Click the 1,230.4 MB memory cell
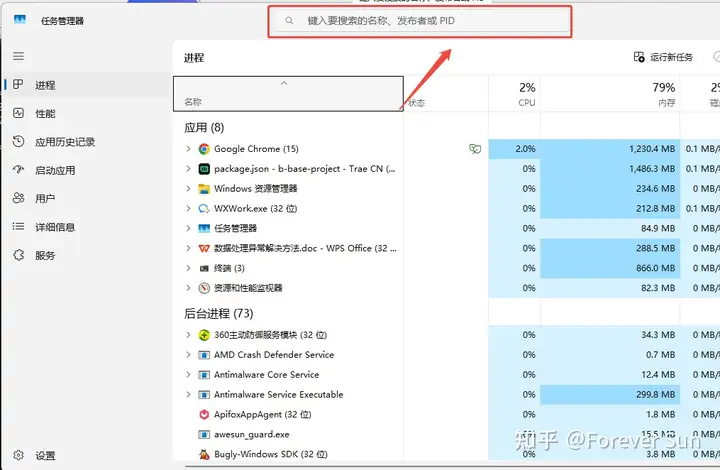This screenshot has height=470, width=720. pos(610,149)
